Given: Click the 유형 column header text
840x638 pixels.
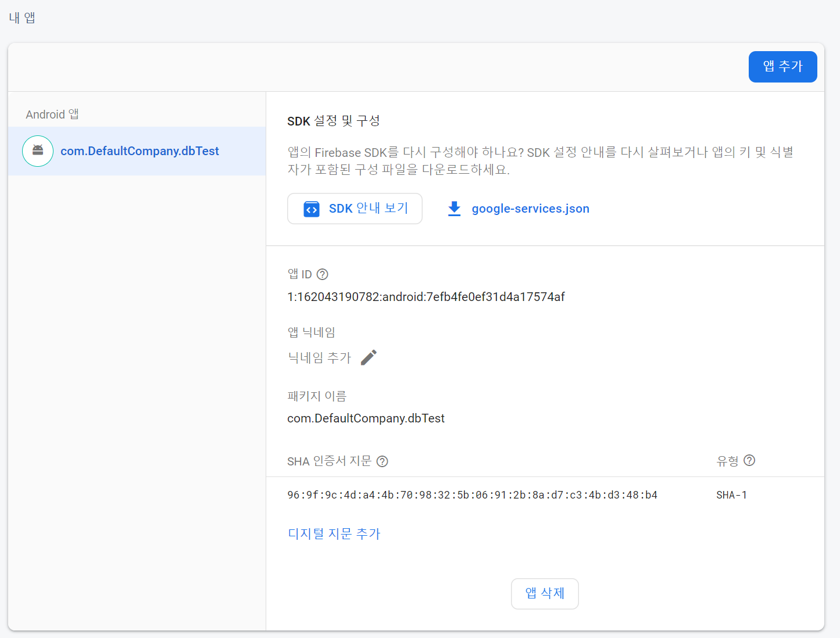Looking at the screenshot, I should coord(728,461).
